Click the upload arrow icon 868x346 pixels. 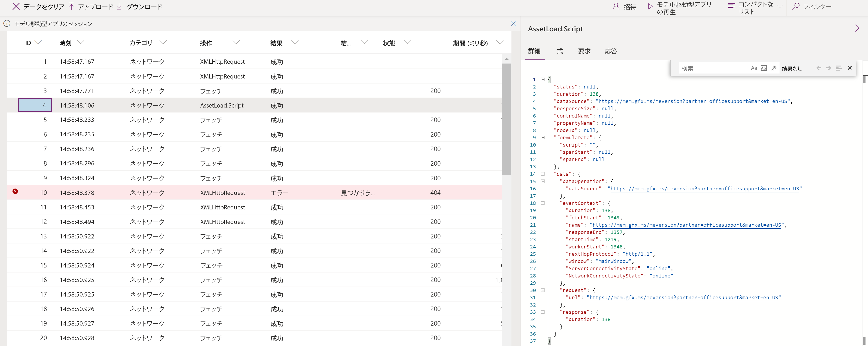71,6
